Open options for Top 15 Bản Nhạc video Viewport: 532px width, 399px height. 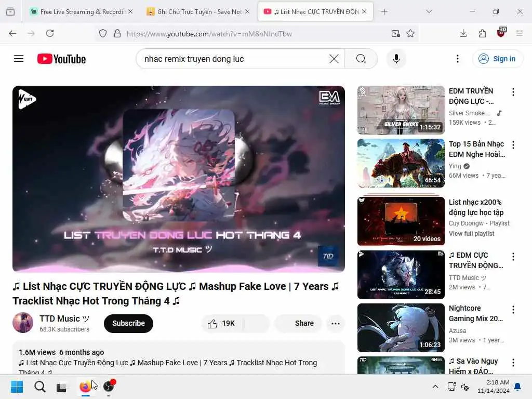[x=513, y=145]
